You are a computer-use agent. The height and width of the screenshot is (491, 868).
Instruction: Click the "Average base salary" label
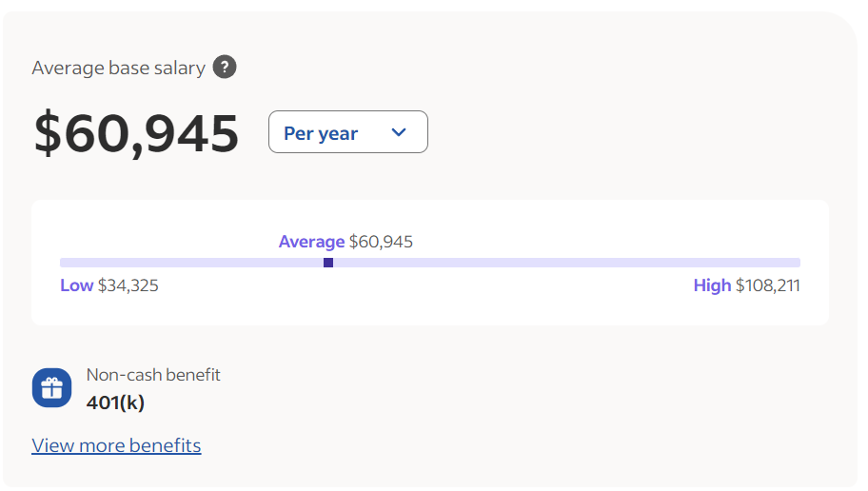coord(118,68)
